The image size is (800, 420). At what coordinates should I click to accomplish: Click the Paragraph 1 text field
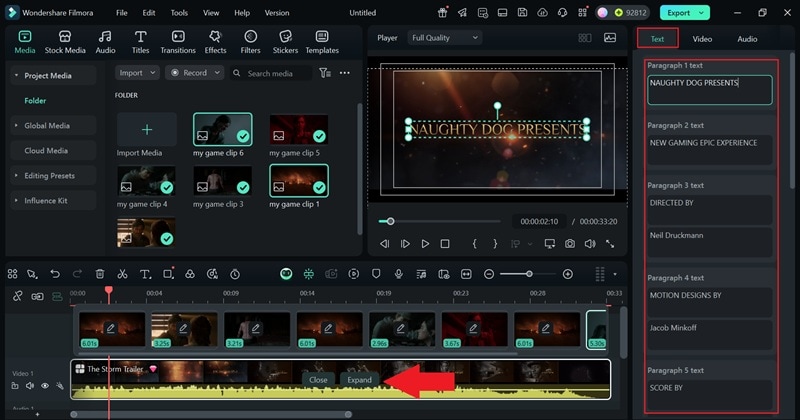pyautogui.click(x=710, y=90)
